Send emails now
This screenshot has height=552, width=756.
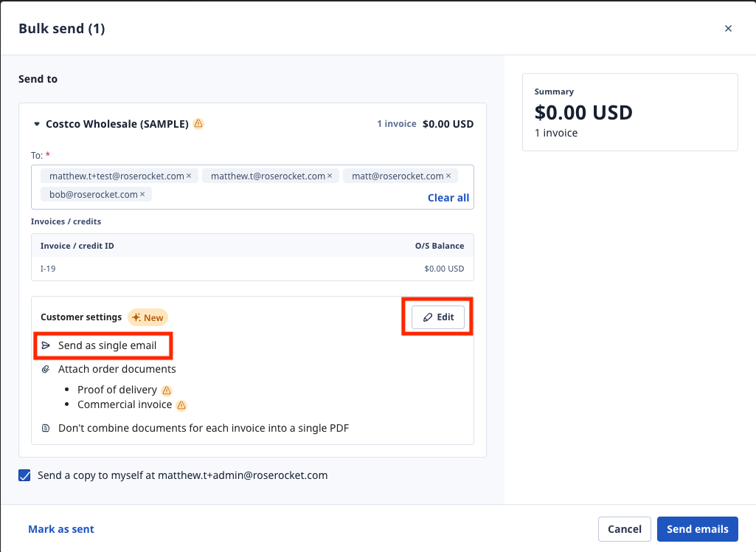[x=697, y=529]
